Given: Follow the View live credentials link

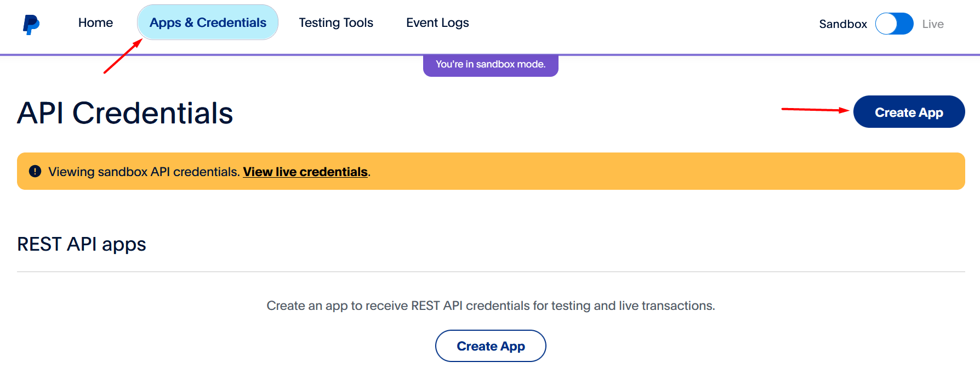Looking at the screenshot, I should (305, 172).
